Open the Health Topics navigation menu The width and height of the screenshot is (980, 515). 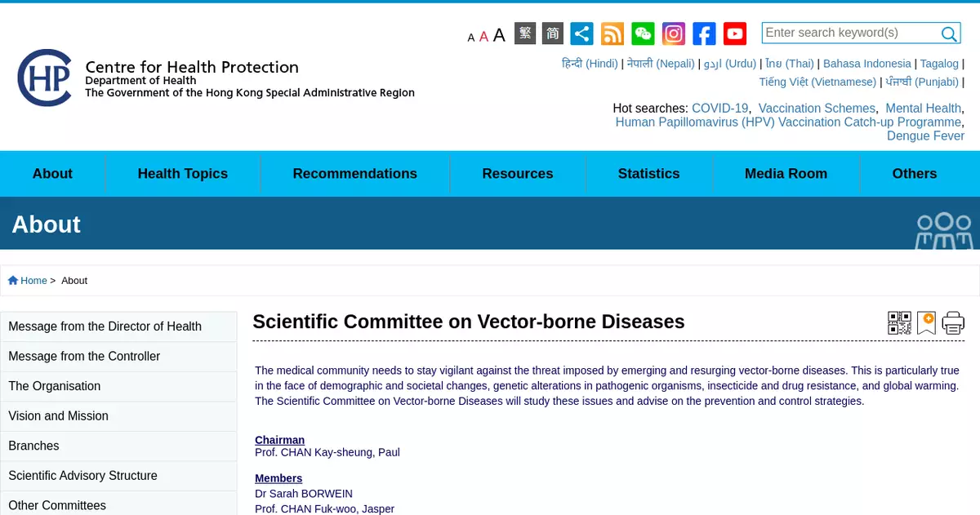[183, 174]
